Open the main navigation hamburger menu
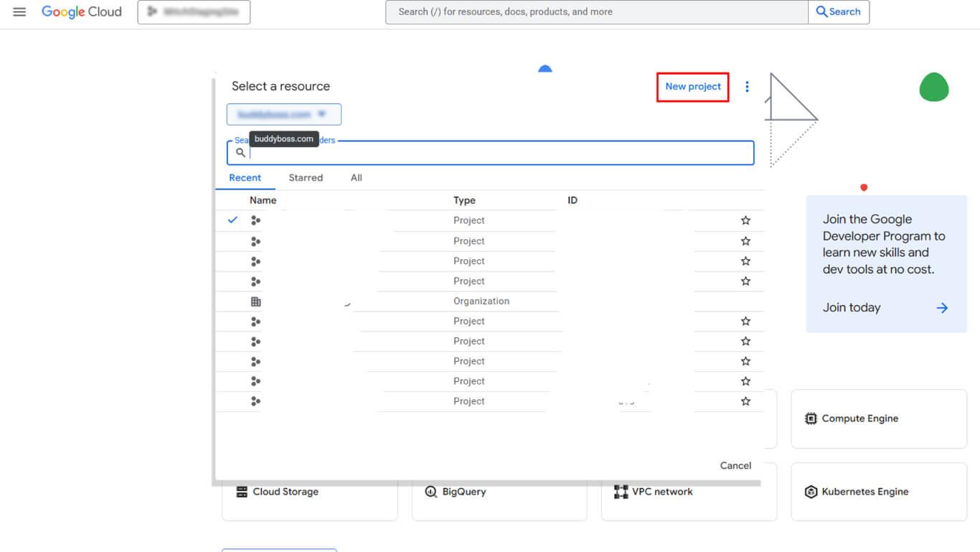 click(x=19, y=12)
